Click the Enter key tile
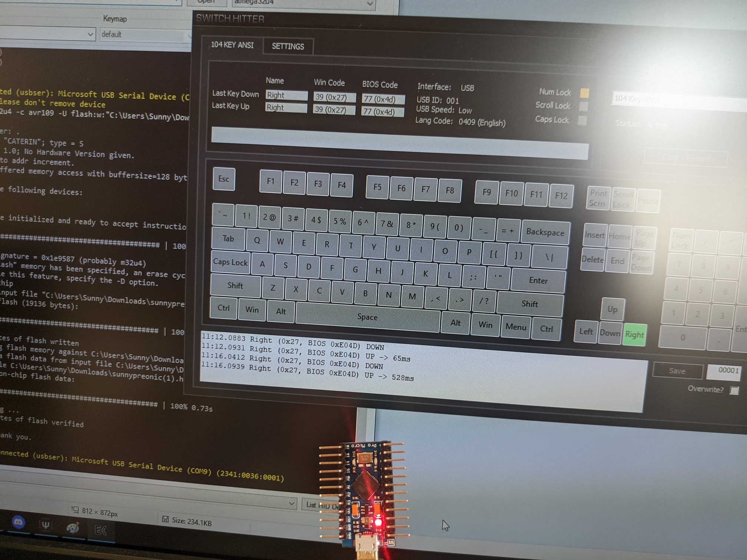Viewport: 747px width, 560px height. point(538,281)
